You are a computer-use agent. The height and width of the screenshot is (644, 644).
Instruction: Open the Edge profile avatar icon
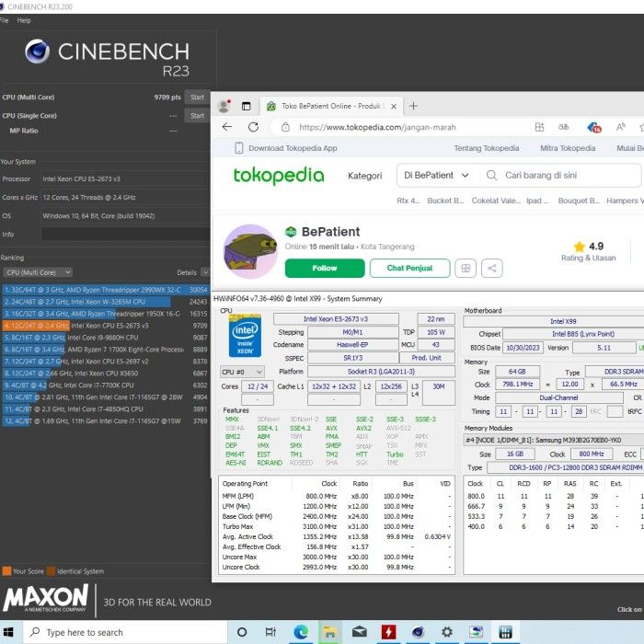224,106
